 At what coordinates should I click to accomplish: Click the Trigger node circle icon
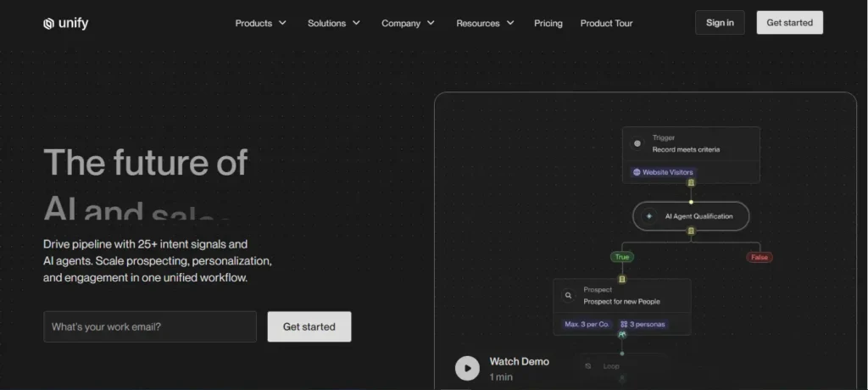(x=637, y=143)
